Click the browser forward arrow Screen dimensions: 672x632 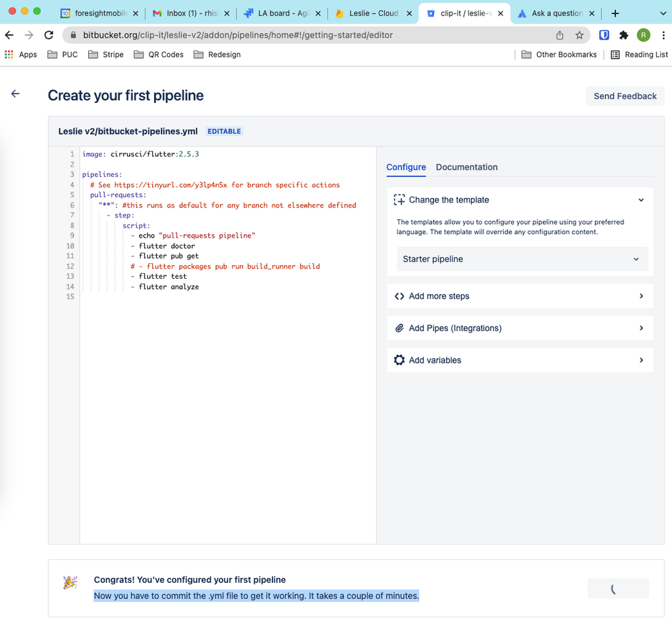click(29, 35)
